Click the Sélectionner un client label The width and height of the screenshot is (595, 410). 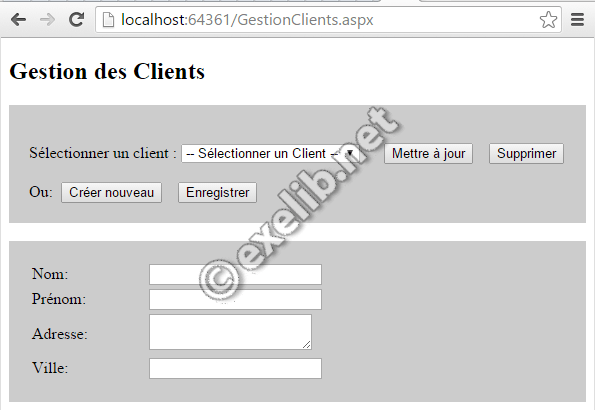[103, 153]
